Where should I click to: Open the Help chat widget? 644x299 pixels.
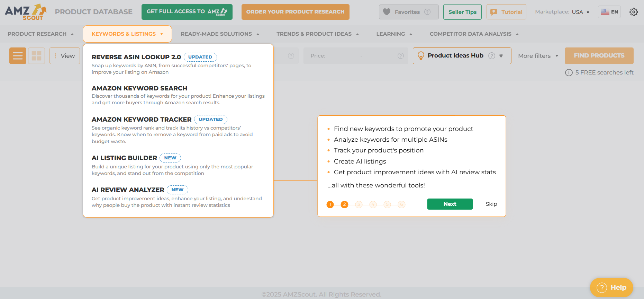[611, 288]
